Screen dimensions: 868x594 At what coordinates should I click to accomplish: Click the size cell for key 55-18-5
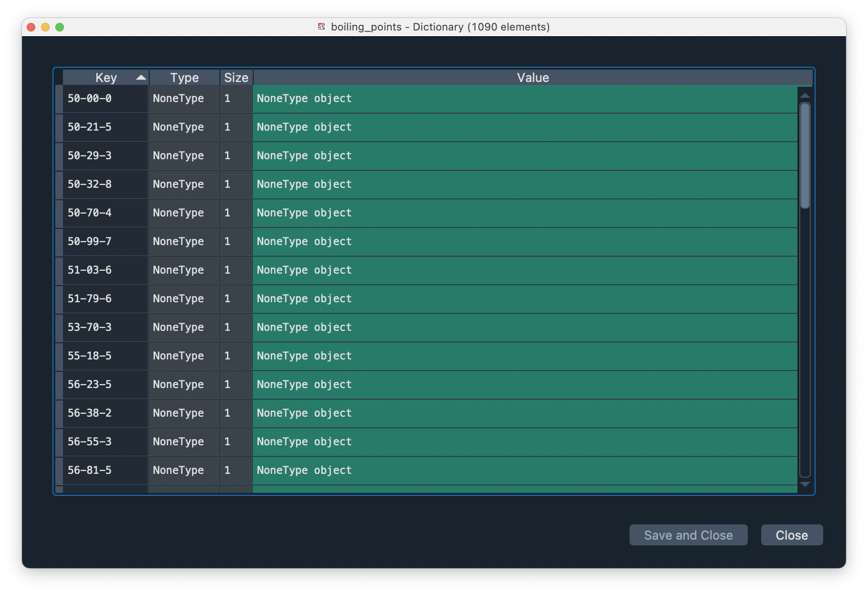pyautogui.click(x=236, y=356)
